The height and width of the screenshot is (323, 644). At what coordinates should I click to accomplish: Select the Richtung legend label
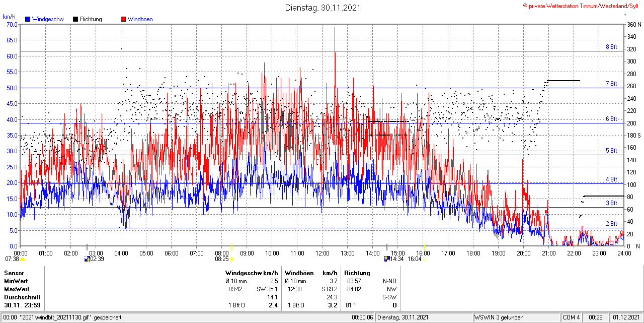91,19
